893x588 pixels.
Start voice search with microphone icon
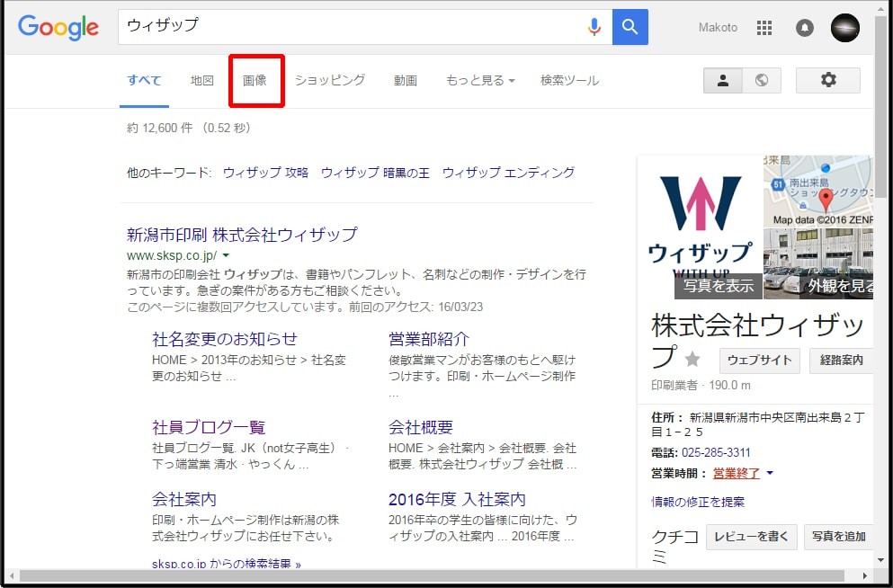[x=594, y=27]
